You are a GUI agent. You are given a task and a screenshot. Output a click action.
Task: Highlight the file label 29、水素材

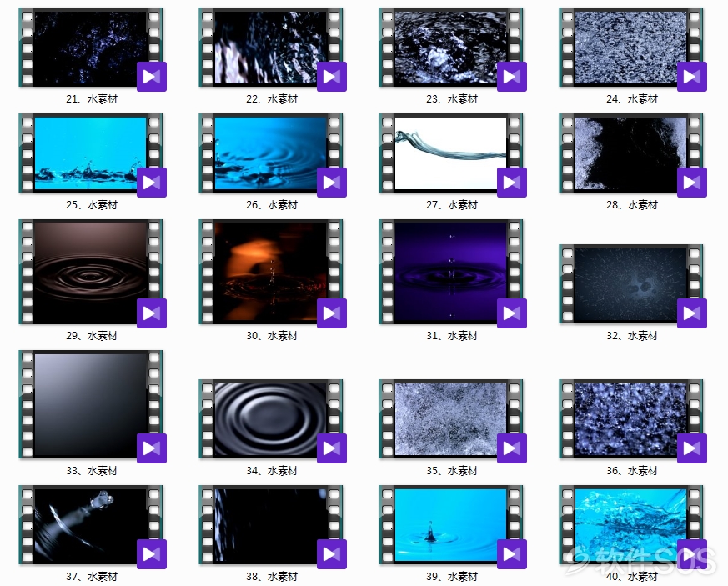tap(92, 335)
